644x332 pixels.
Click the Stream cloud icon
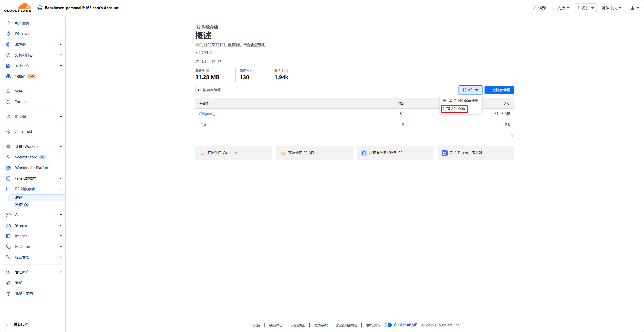8,225
